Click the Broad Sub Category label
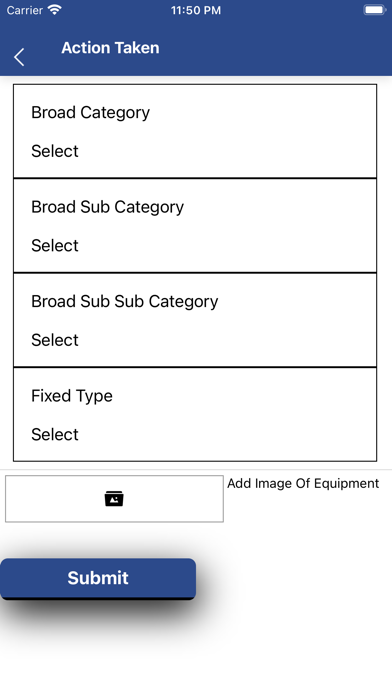This screenshot has height=696, width=392. tap(107, 207)
